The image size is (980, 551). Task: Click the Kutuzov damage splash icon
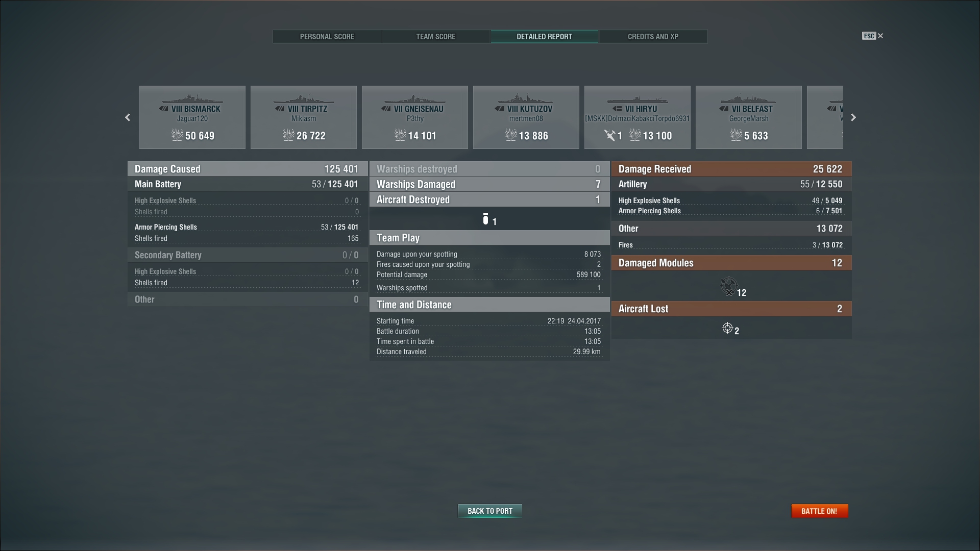point(511,135)
